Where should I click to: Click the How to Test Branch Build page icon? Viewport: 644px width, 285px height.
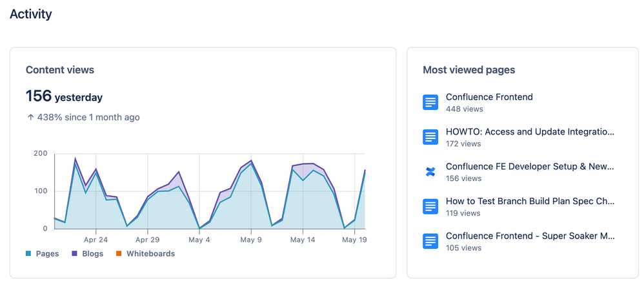430,206
